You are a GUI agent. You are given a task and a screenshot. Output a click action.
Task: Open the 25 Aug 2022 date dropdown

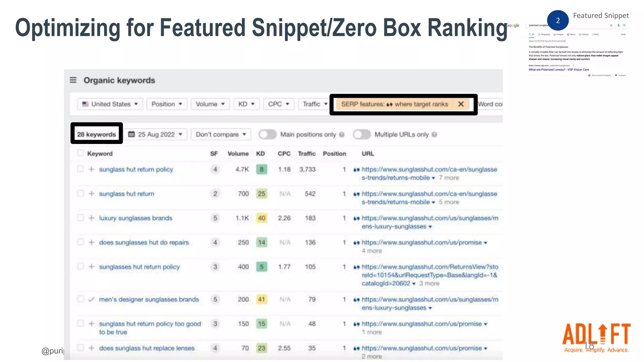(x=155, y=134)
